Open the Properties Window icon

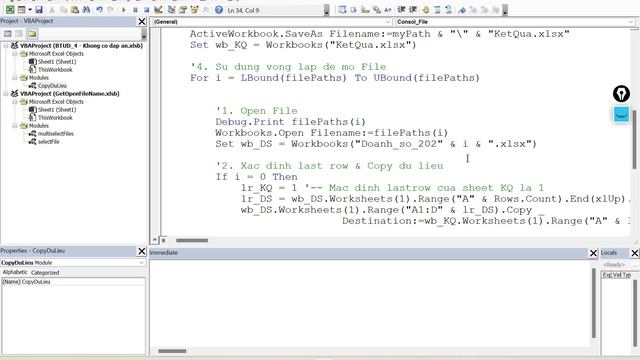pos(183,10)
